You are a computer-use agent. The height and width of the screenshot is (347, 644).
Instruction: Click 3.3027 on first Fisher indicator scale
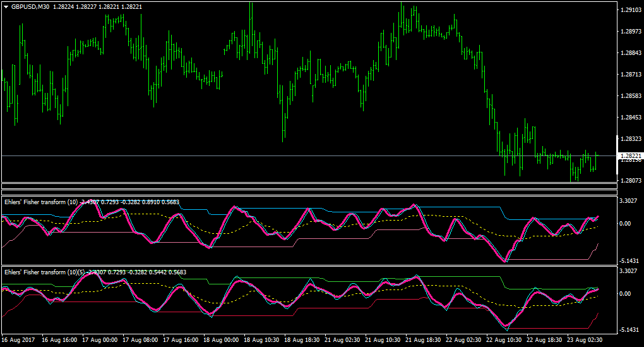click(628, 200)
